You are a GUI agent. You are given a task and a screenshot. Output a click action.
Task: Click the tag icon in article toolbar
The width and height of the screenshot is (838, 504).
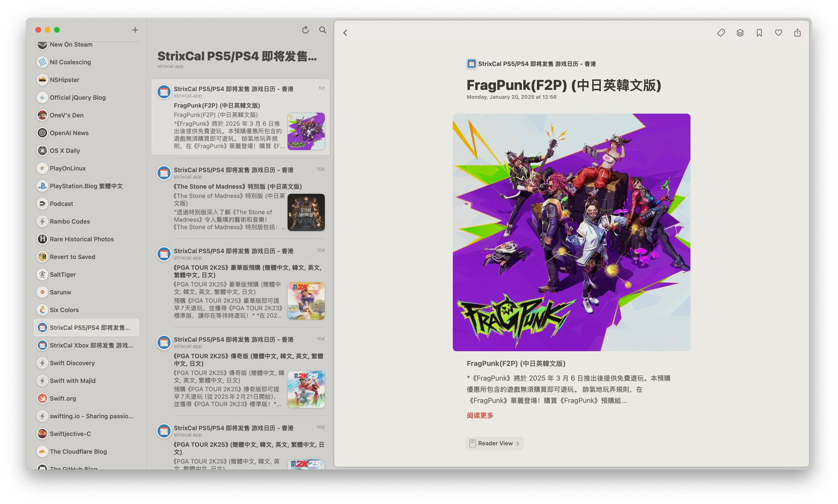[x=721, y=33]
